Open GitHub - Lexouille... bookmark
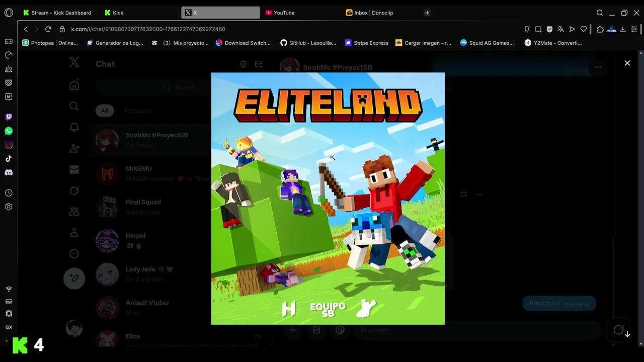The width and height of the screenshot is (644, 362). pyautogui.click(x=308, y=43)
